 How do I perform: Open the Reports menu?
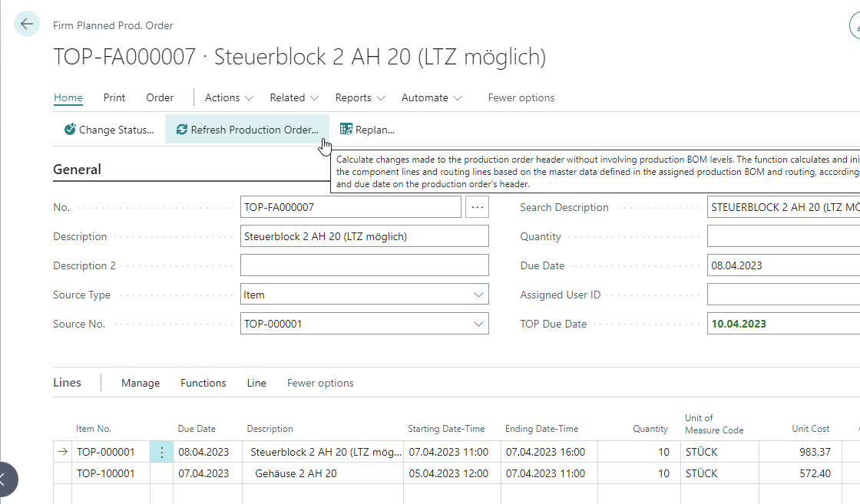[359, 97]
